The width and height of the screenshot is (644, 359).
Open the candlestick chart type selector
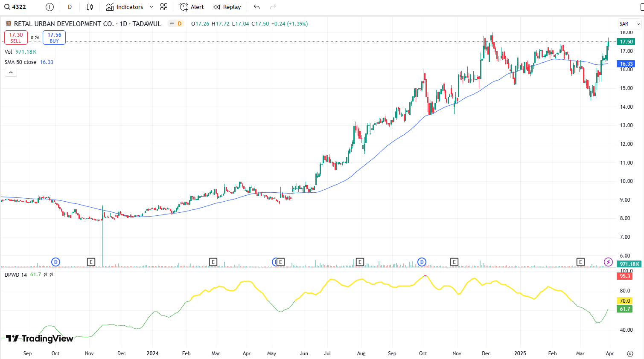click(90, 7)
